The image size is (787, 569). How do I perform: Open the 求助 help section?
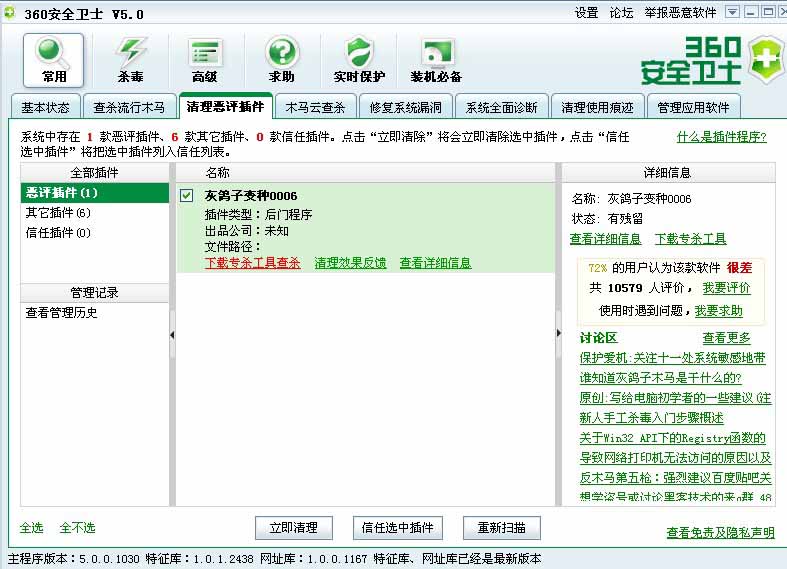pyautogui.click(x=282, y=60)
